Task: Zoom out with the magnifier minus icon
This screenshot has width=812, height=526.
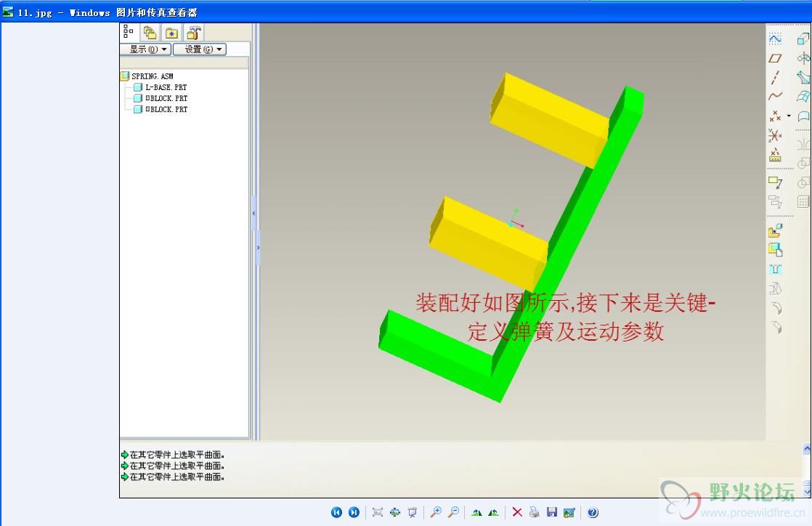Action: pyautogui.click(x=453, y=512)
